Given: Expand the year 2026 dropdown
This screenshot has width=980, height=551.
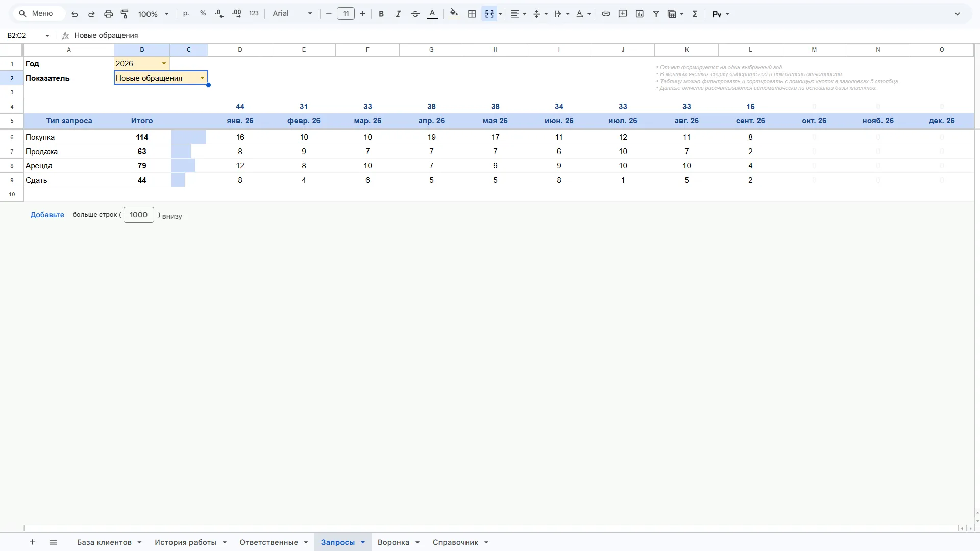Looking at the screenshot, I should click(x=164, y=64).
